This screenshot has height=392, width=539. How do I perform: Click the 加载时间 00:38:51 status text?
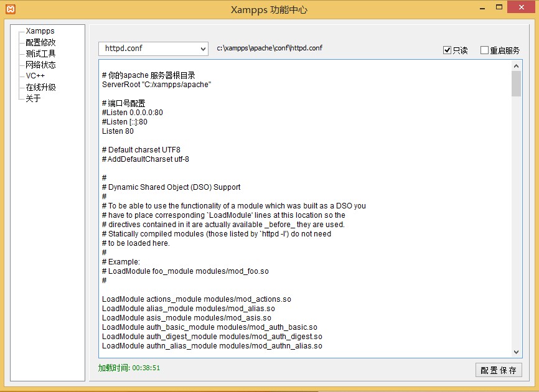coord(129,368)
